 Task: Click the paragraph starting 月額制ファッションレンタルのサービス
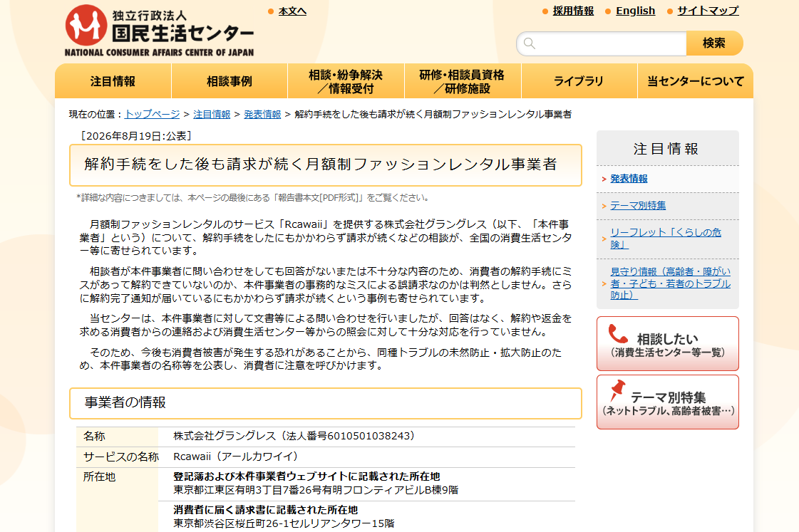pyautogui.click(x=326, y=238)
